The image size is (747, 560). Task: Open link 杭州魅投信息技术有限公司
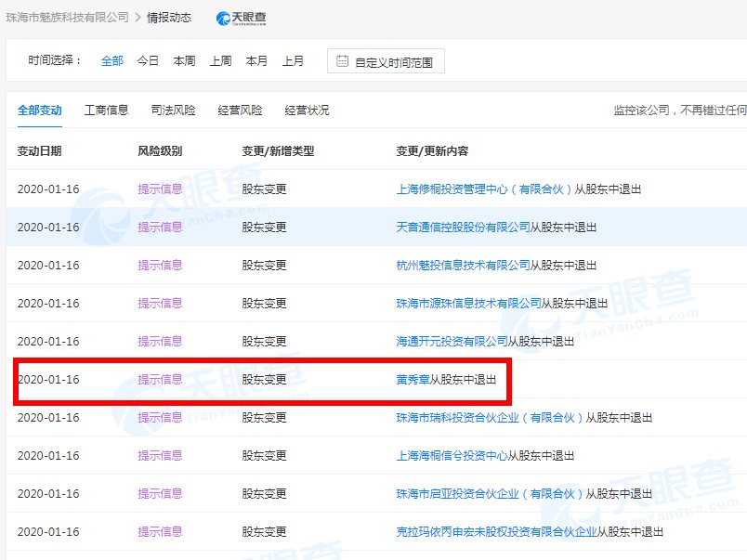463,266
